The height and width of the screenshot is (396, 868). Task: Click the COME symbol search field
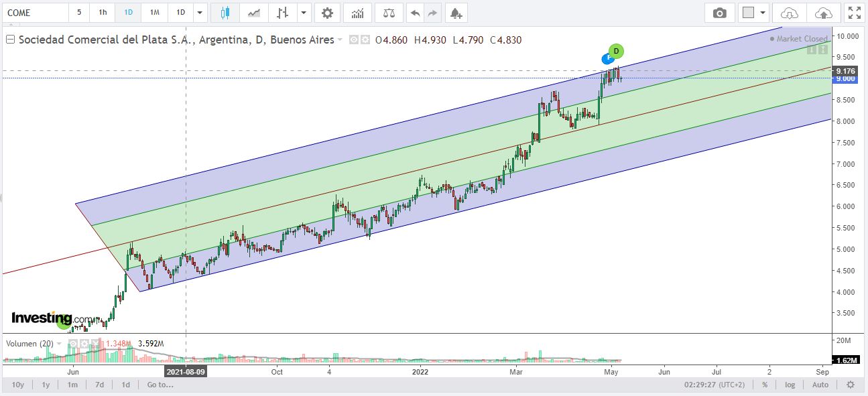tap(35, 13)
